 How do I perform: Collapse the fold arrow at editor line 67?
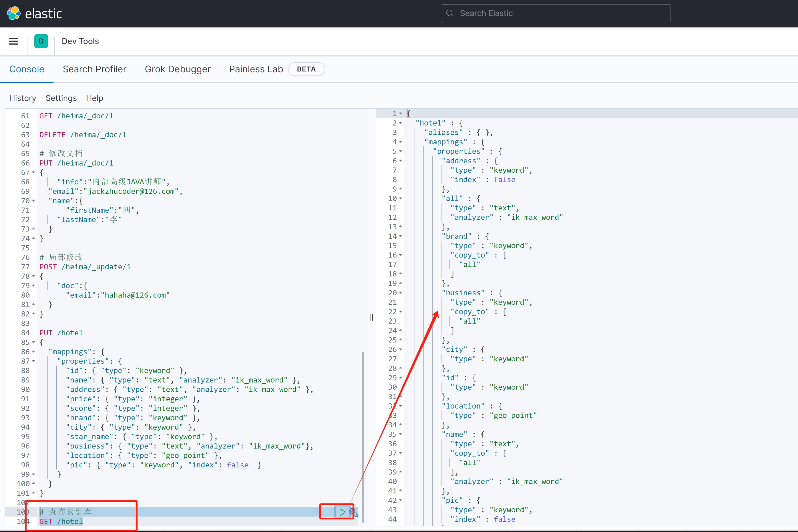33,173
